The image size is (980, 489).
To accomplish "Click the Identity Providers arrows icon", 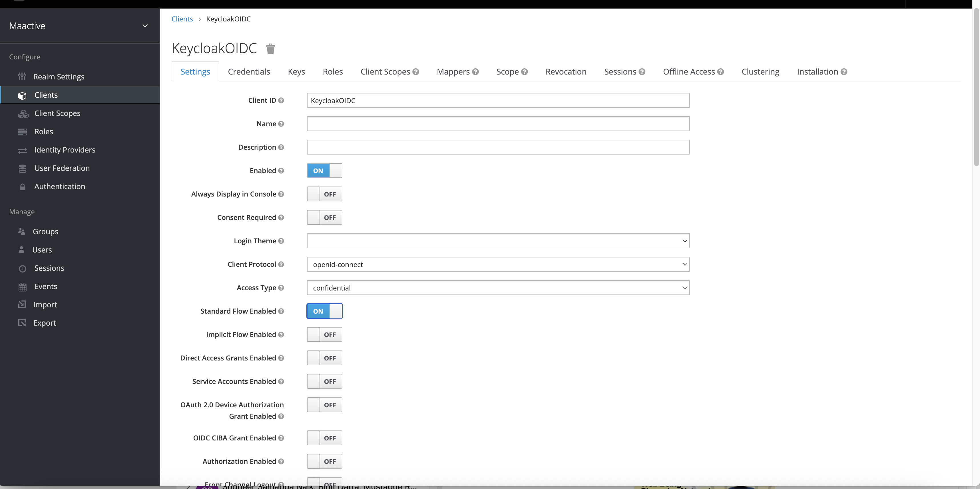I will coord(23,150).
